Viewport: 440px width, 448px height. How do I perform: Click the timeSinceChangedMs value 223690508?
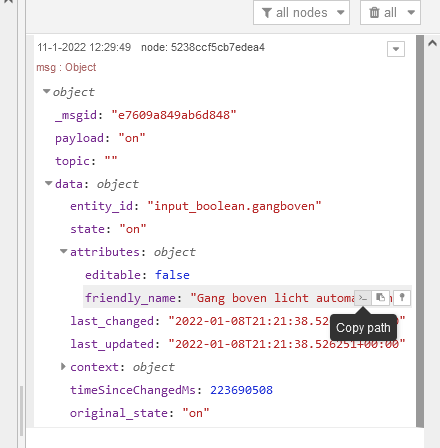pyautogui.click(x=241, y=390)
